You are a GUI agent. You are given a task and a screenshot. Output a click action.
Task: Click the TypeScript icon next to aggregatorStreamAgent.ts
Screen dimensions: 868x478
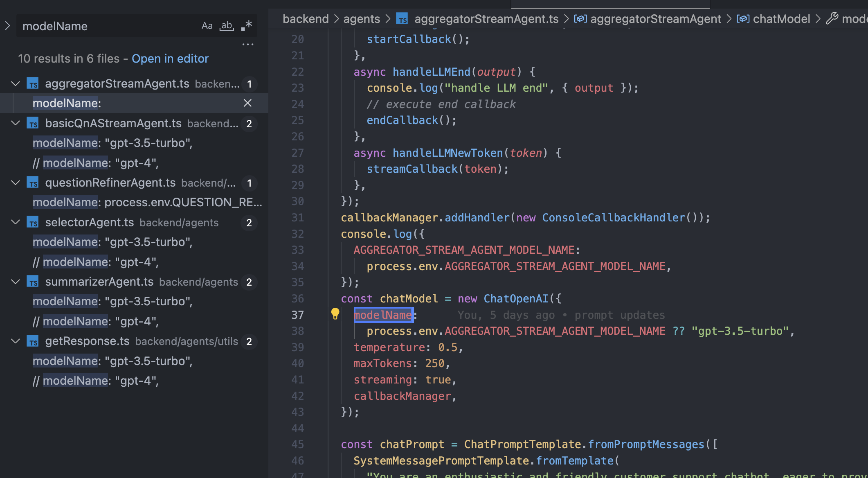coord(34,84)
